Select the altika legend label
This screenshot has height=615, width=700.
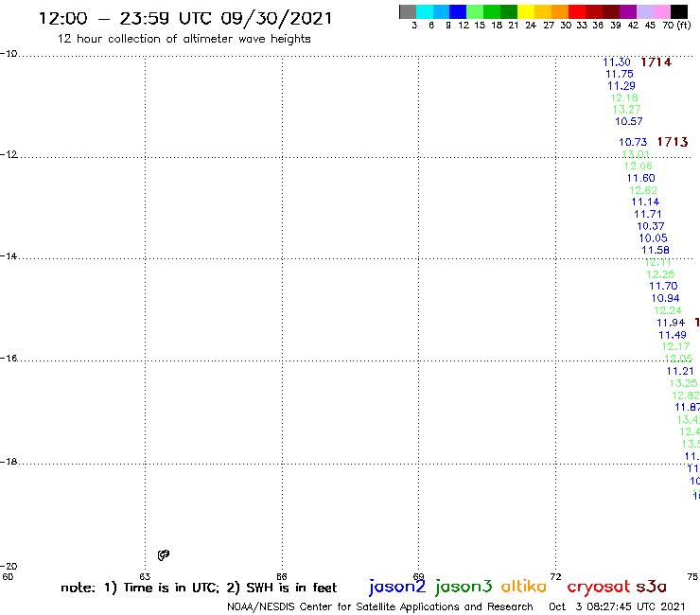524,586
